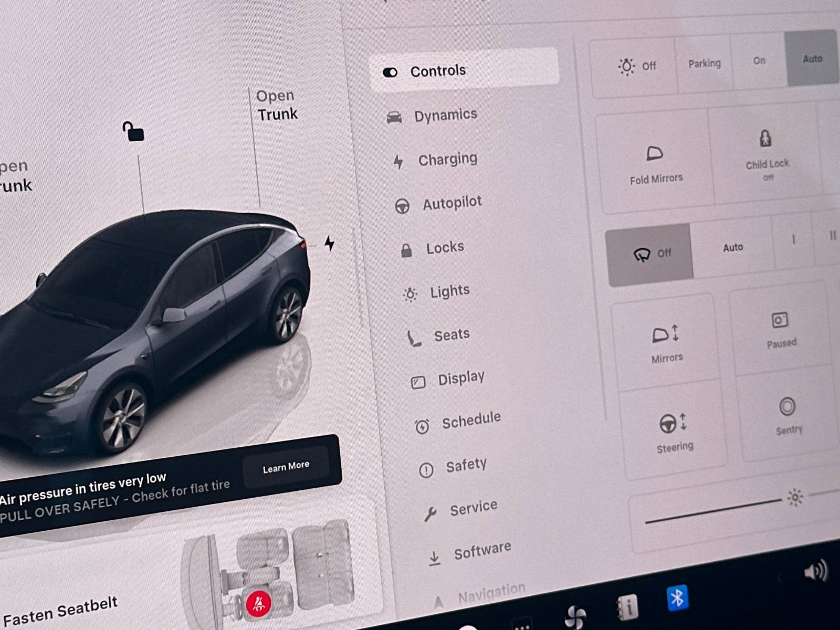Tap Open Trunk to open the rear trunk
840x630 pixels.
277,104
